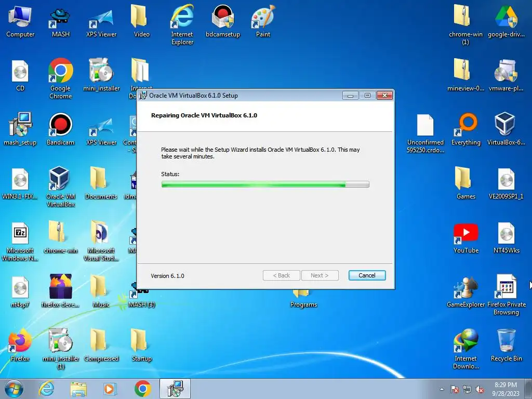This screenshot has height=399, width=532.
Task: Select the mash_setup installer icon
Action: [x=20, y=129]
